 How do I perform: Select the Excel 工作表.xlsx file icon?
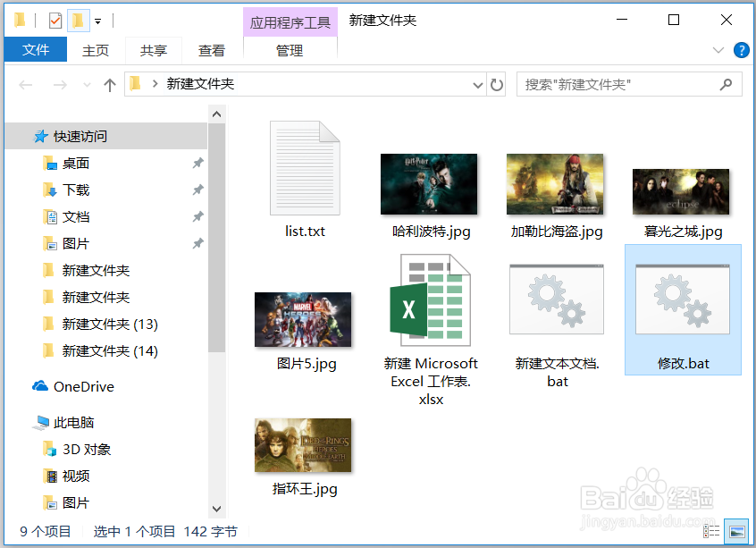click(431, 300)
